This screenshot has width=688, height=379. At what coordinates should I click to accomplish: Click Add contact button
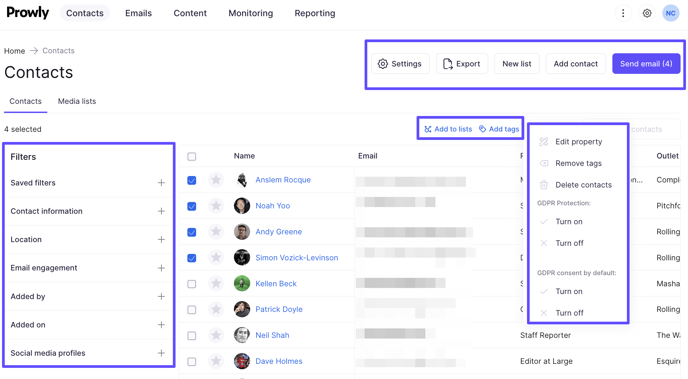pos(575,64)
